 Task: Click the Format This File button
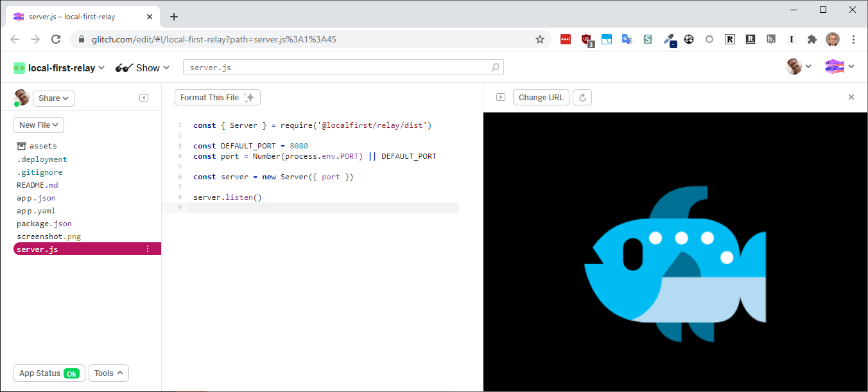point(217,97)
